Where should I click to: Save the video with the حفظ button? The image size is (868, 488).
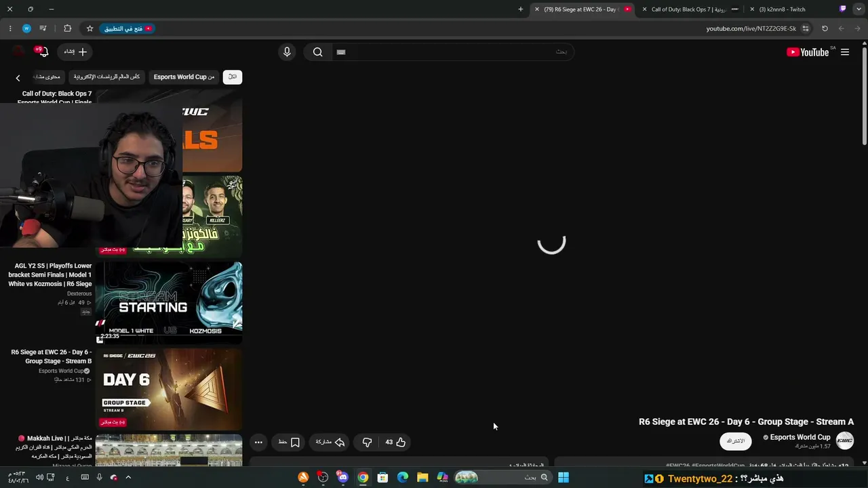click(289, 443)
